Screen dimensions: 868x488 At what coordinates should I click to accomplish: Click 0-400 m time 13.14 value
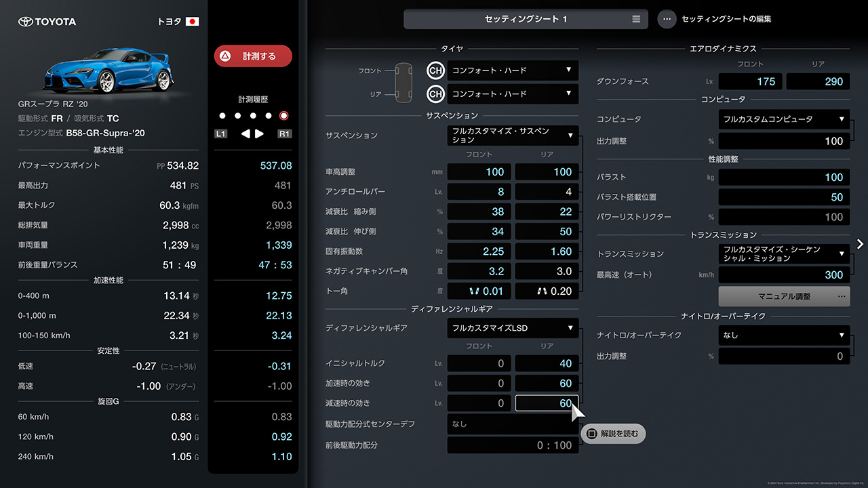(177, 296)
